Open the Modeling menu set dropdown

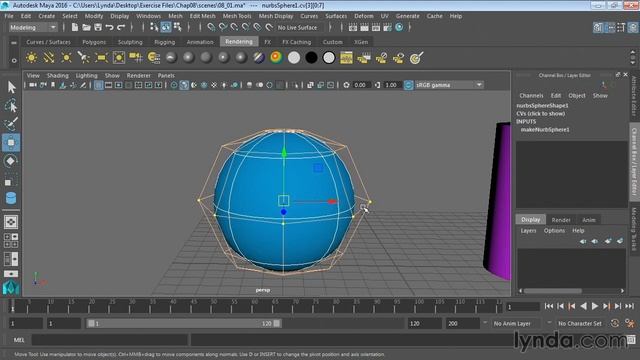(x=33, y=27)
